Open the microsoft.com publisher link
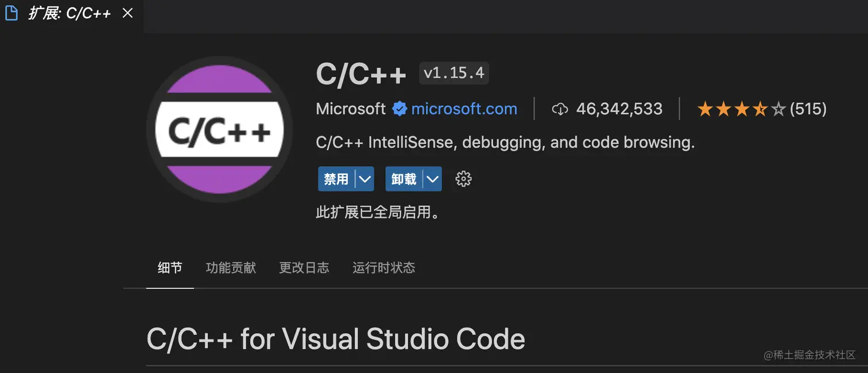This screenshot has height=373, width=868. tap(464, 109)
